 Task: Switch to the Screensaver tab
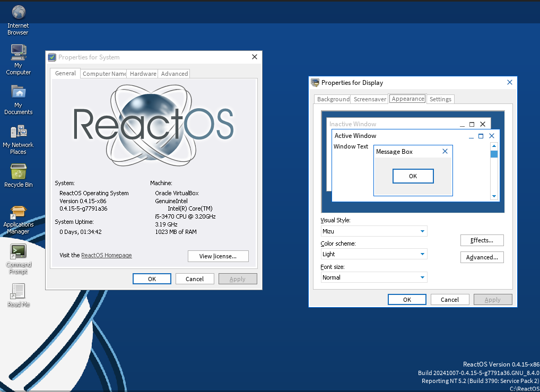pos(370,99)
